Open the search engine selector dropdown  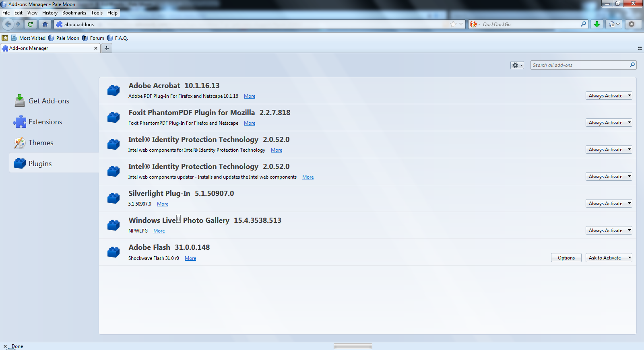click(475, 24)
